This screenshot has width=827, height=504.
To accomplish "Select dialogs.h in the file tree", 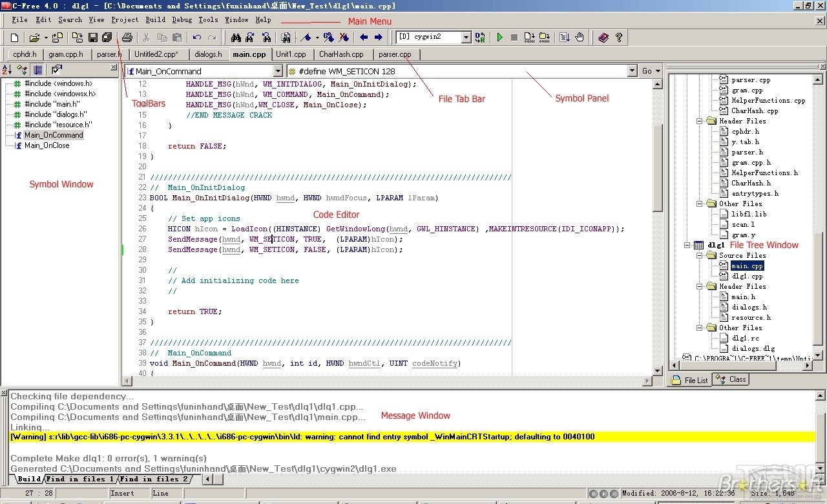I will [749, 307].
